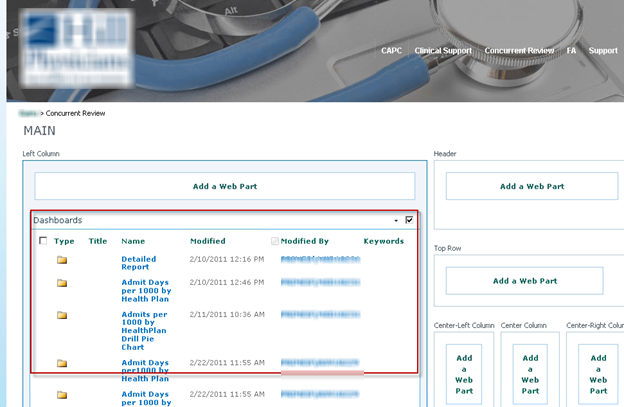Click Add a Web Part in Header zone
Viewport: 624px width, 407px height.
(531, 186)
